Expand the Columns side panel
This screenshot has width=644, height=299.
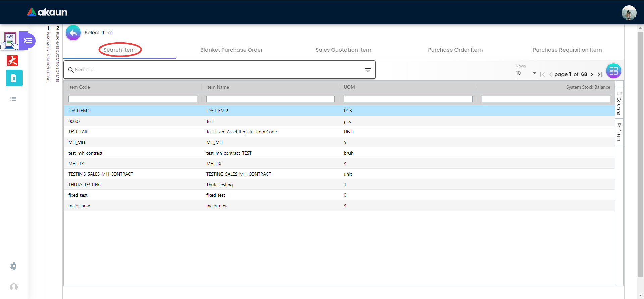619,103
